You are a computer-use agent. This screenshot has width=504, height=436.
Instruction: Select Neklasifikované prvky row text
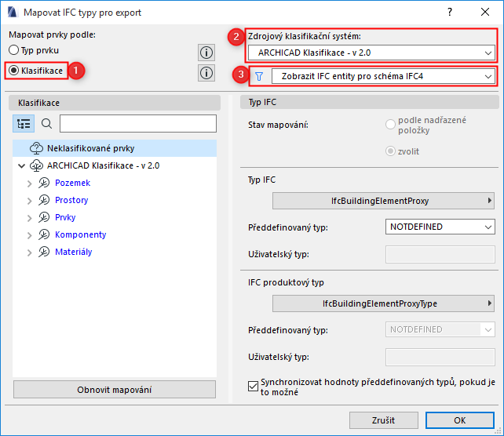[90, 148]
